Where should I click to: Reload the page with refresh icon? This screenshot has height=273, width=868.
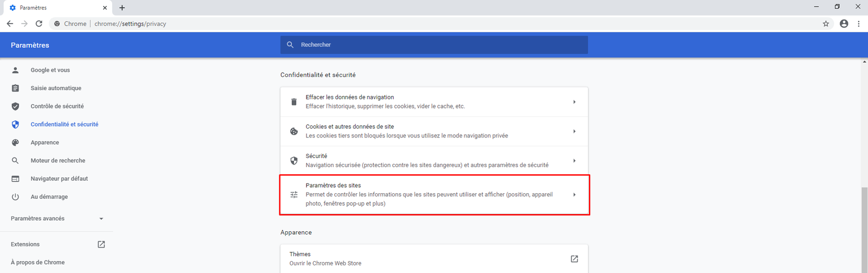coord(39,24)
